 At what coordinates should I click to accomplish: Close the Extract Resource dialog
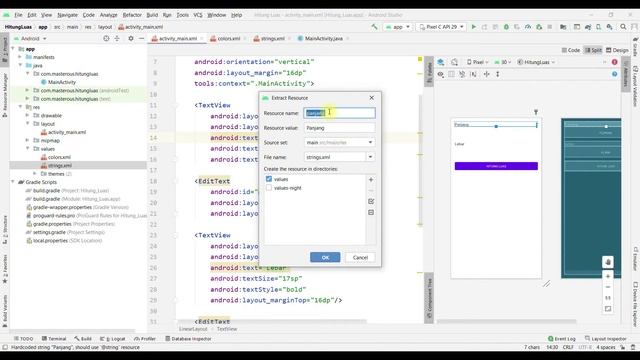point(371,98)
